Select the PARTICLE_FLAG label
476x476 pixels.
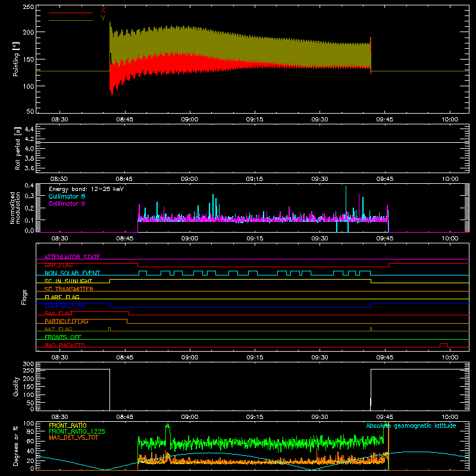click(x=67, y=321)
